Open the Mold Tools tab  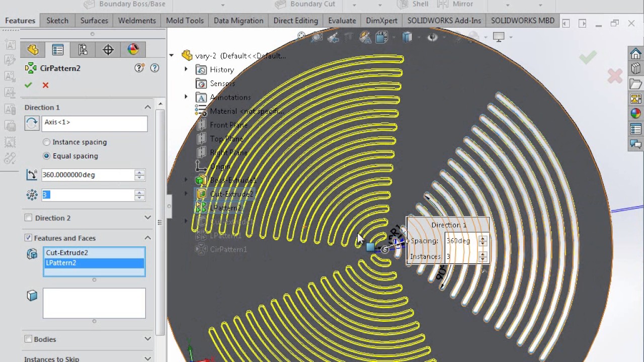click(185, 21)
